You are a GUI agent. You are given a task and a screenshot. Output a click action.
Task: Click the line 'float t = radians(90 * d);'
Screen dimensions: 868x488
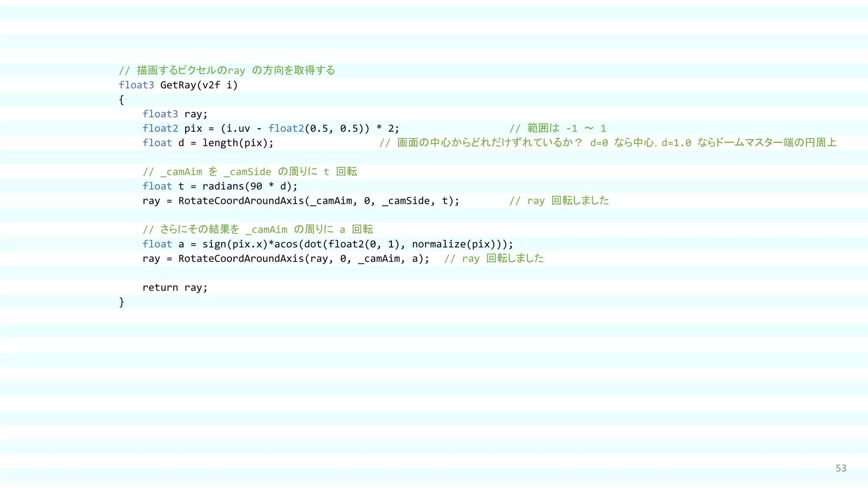[x=220, y=186]
